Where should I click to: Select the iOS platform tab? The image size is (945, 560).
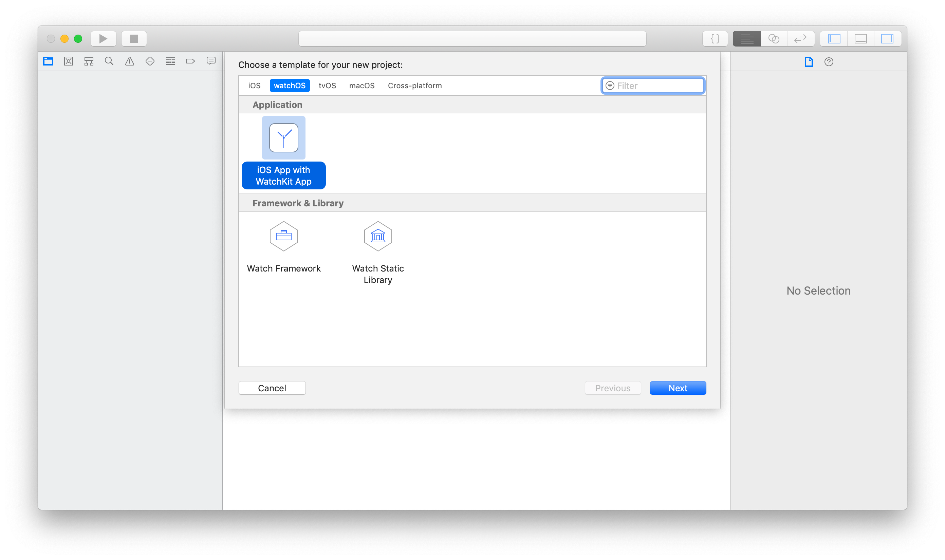(254, 86)
